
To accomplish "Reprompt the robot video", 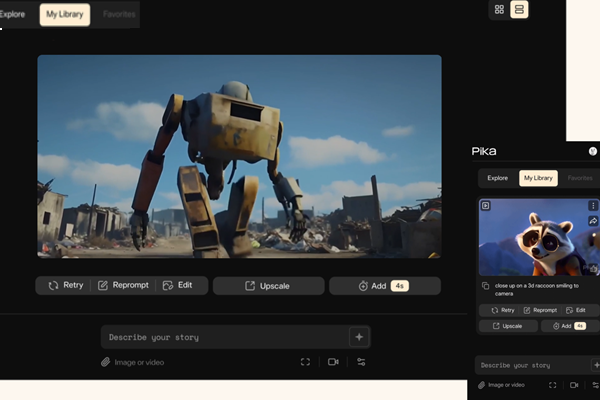I will coord(123,286).
